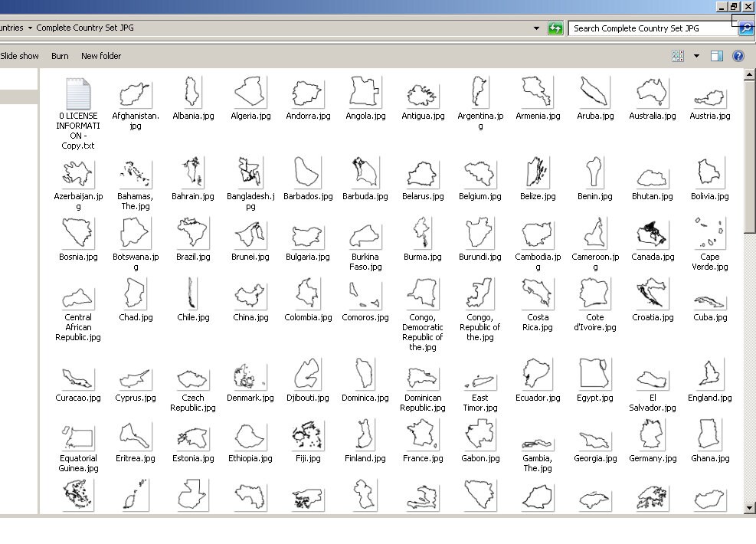This screenshot has height=544, width=756.
Task: Refresh the folder with the green refresh icon
Action: pos(555,28)
